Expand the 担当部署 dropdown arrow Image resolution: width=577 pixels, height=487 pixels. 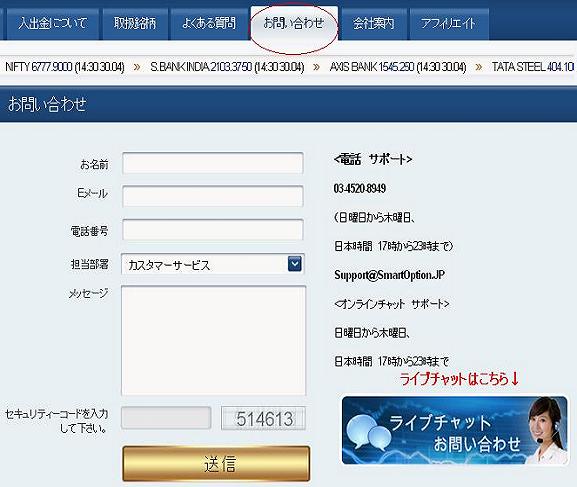pos(294,264)
